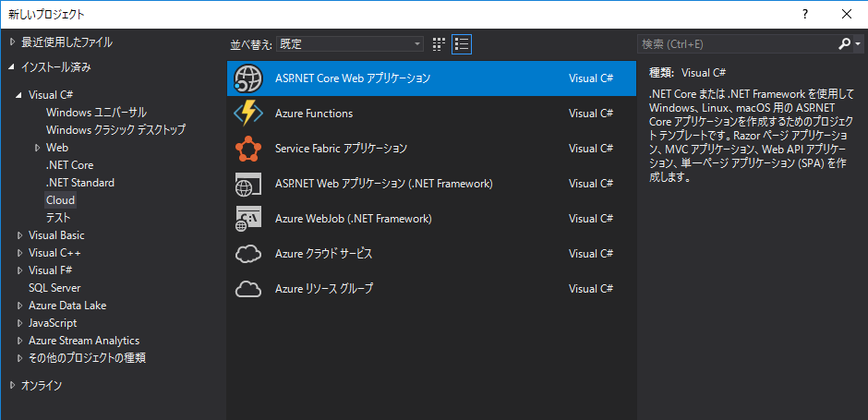The image size is (868, 420).
Task: Select Azure リソース グループ template name
Action: 324,289
